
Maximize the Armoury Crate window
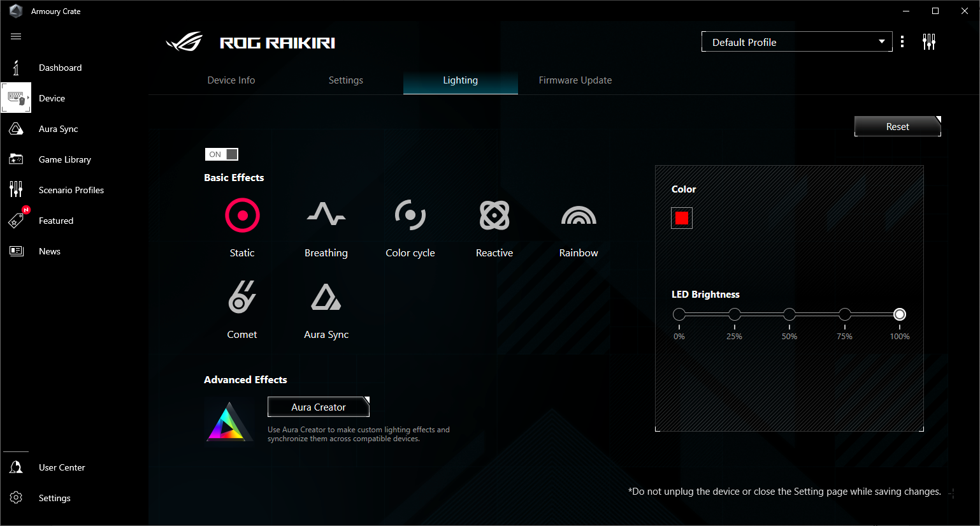tap(935, 11)
